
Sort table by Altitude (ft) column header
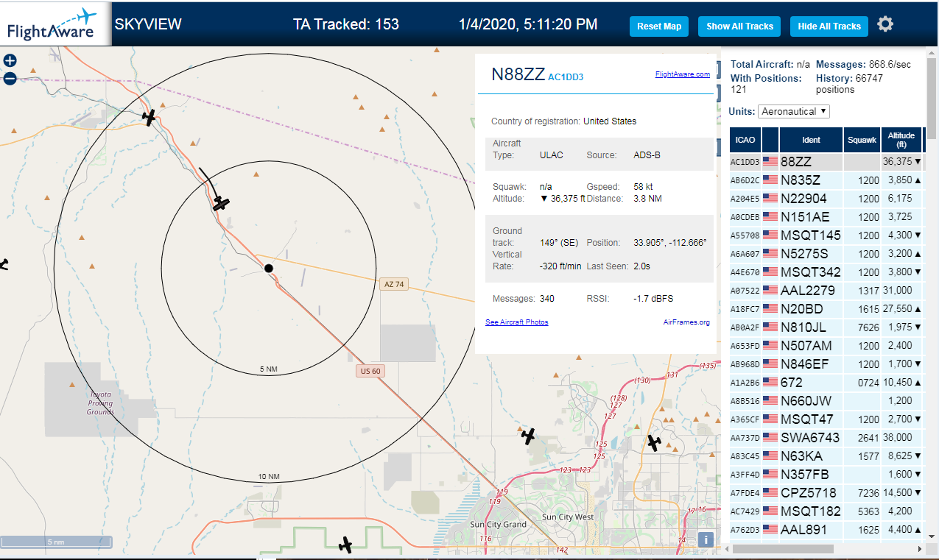pos(901,140)
